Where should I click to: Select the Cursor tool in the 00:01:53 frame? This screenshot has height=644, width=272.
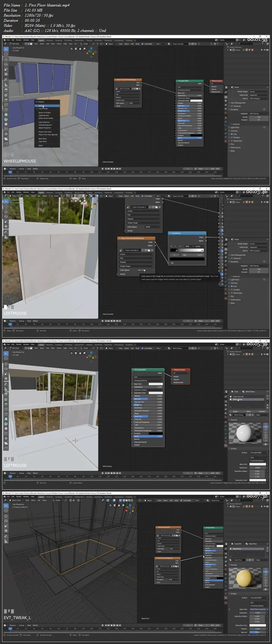tap(6, 54)
